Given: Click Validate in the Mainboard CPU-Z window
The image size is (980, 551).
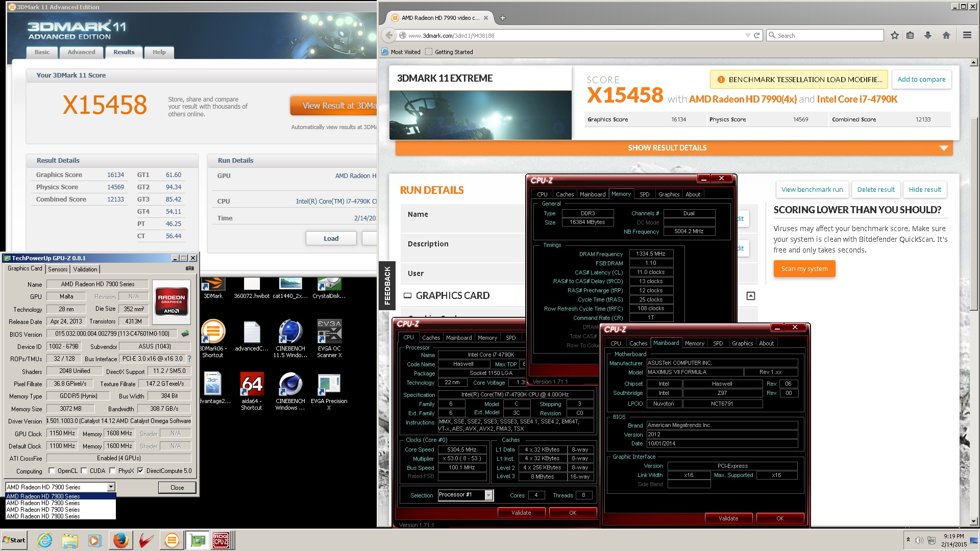Looking at the screenshot, I should pos(728,518).
